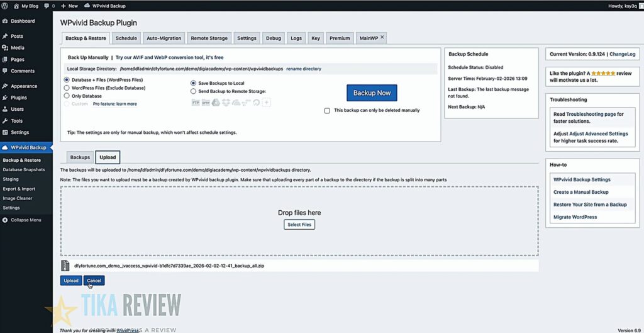Screen dimensions: 644x333
Task: Open the Debug tab
Action: click(273, 38)
